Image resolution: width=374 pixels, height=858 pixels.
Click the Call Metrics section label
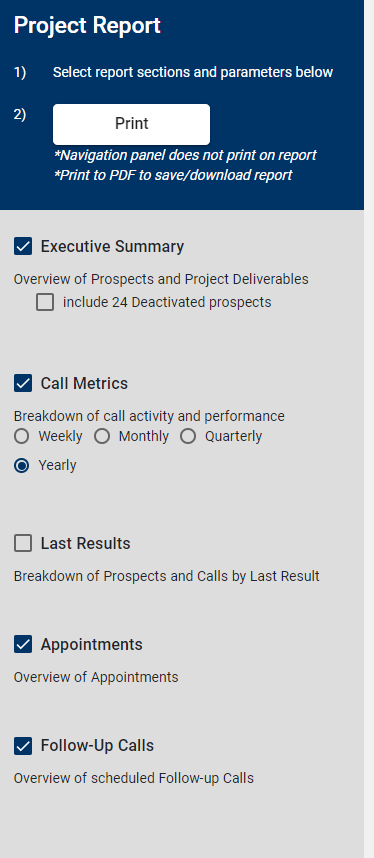84,383
